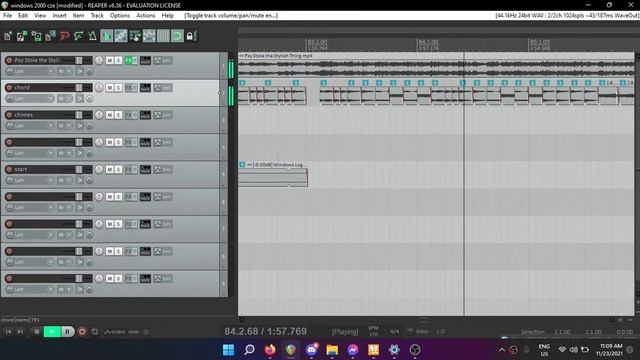Mute the start track

tap(109, 169)
